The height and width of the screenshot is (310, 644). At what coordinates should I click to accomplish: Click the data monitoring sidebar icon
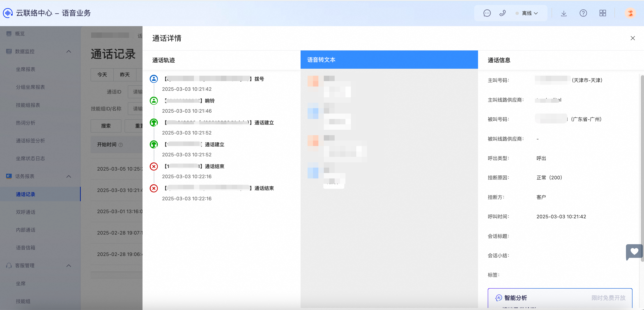[x=9, y=51]
